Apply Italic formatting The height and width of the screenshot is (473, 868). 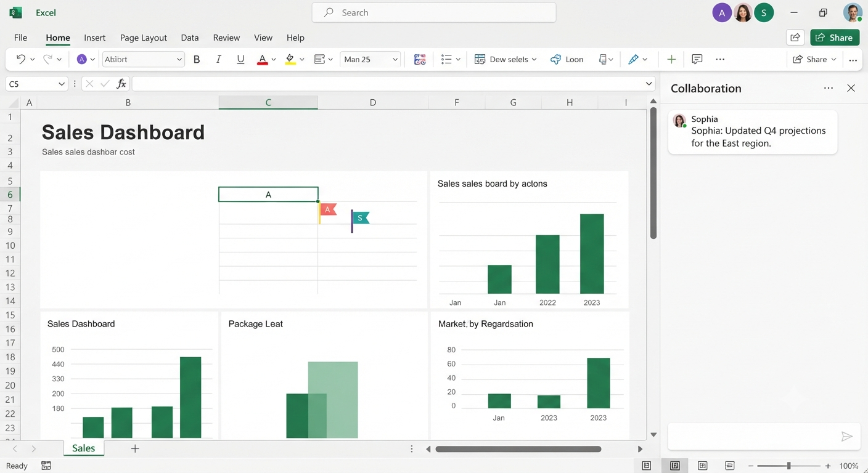pyautogui.click(x=218, y=59)
